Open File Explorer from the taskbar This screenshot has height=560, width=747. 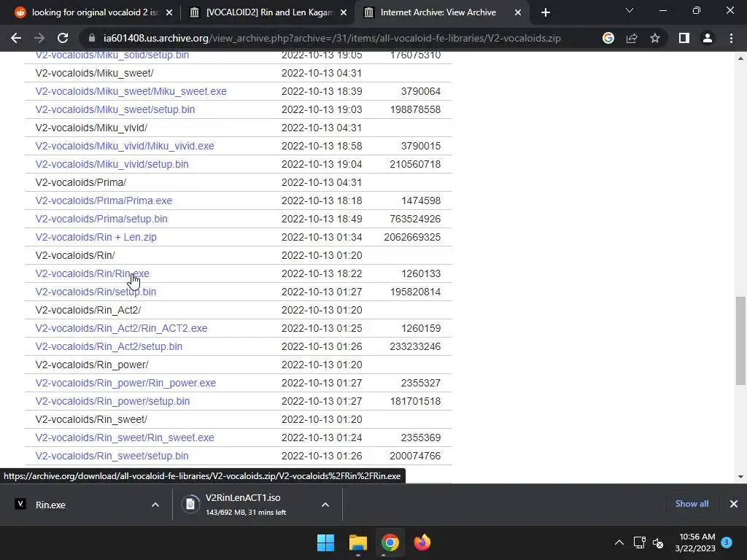point(357,542)
